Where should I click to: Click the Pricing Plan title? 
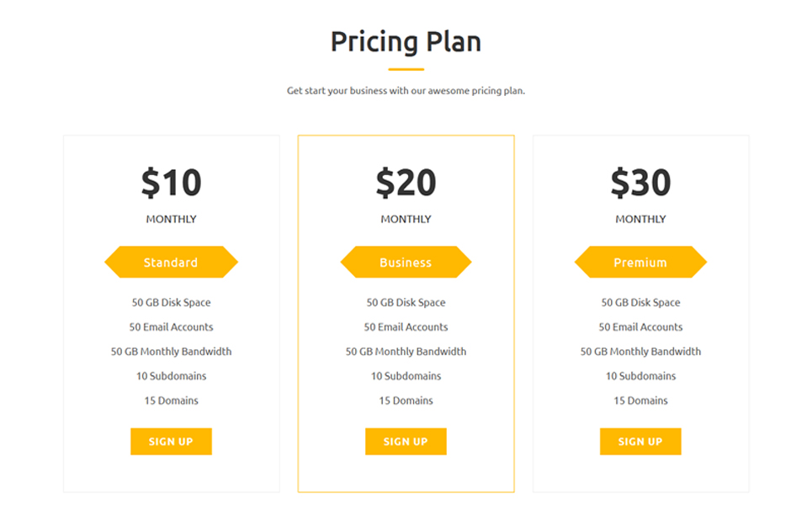click(406, 42)
